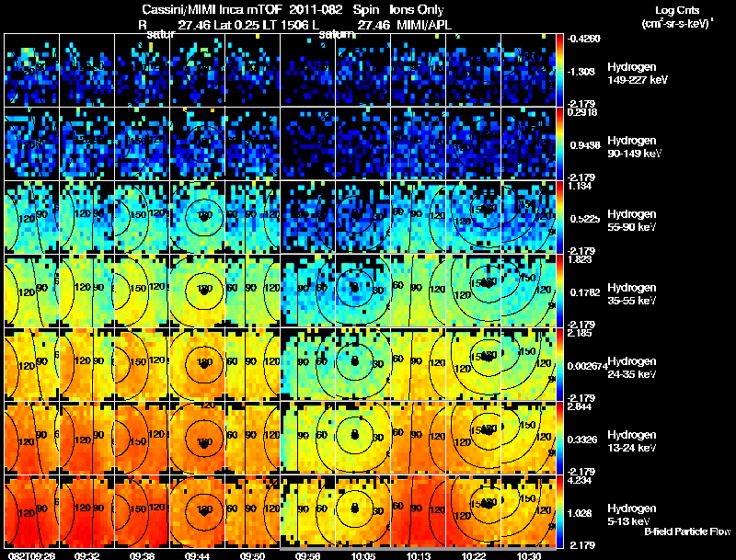Click the '-1.309' colorbar midpoint value

581,72
